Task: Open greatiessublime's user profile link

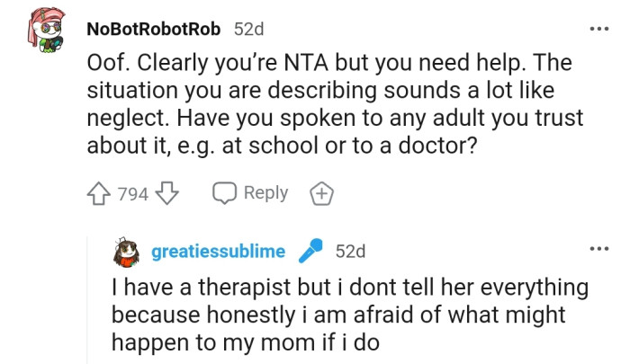Action: pyautogui.click(x=219, y=252)
